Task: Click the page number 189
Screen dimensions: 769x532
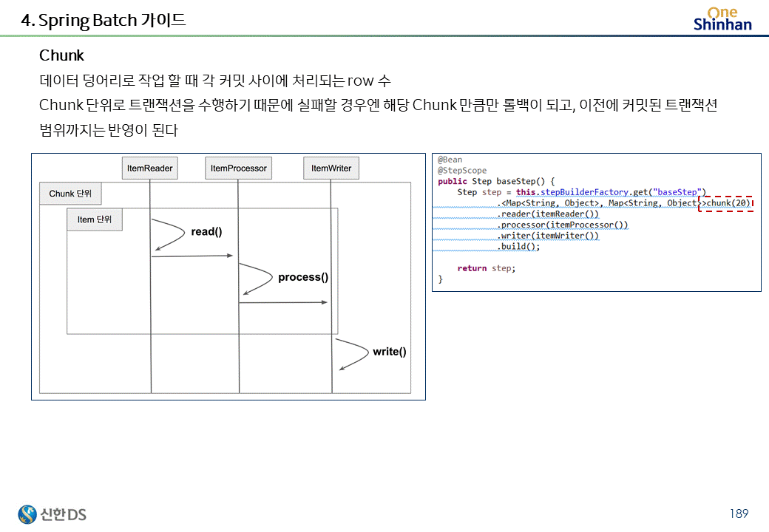Action: pyautogui.click(x=739, y=514)
